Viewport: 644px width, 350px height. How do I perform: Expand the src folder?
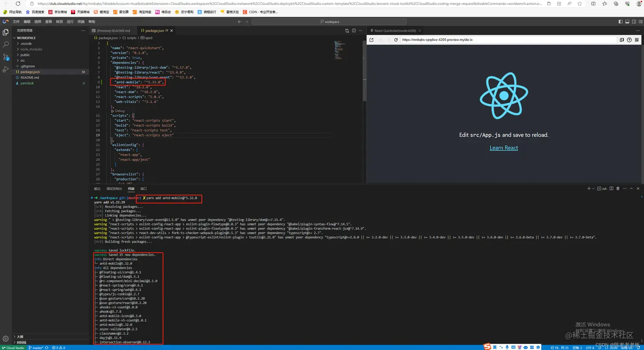pos(18,60)
